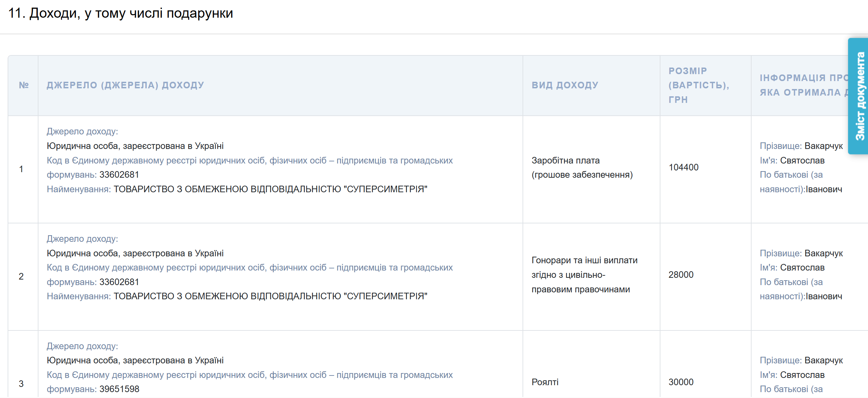The width and height of the screenshot is (868, 398).
Task: Click registry code 33602681 in row 1
Action: click(119, 175)
